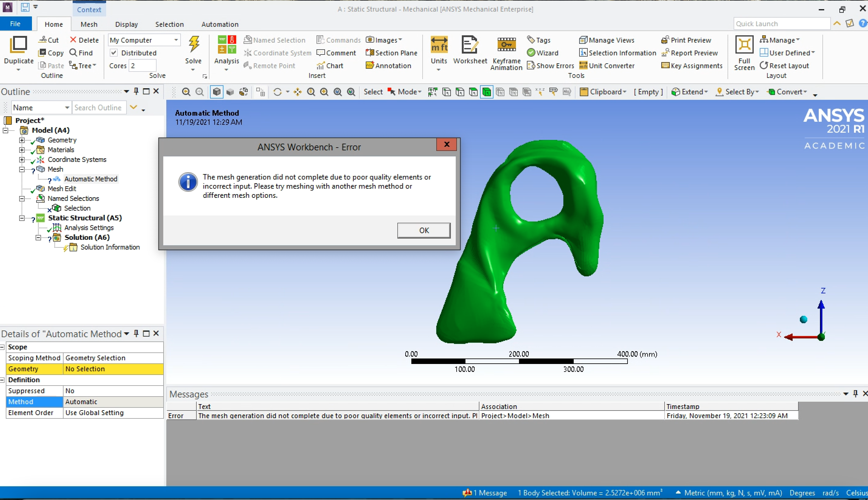Click Reset Layout

(x=784, y=66)
